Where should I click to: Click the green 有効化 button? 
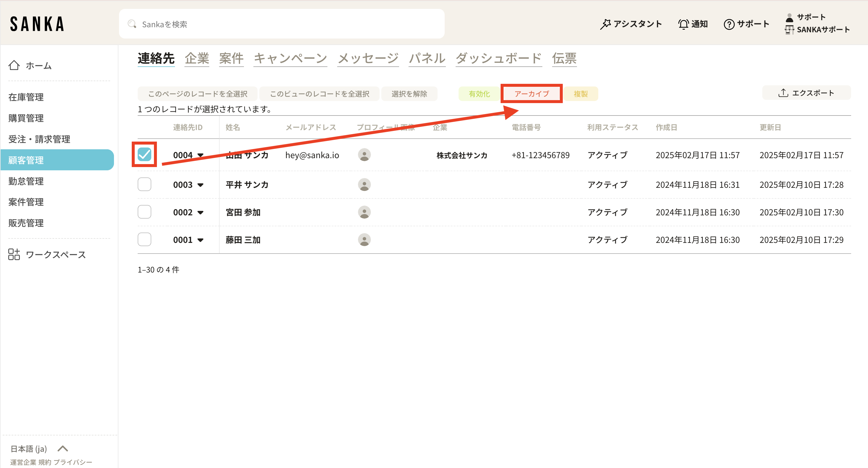479,94
